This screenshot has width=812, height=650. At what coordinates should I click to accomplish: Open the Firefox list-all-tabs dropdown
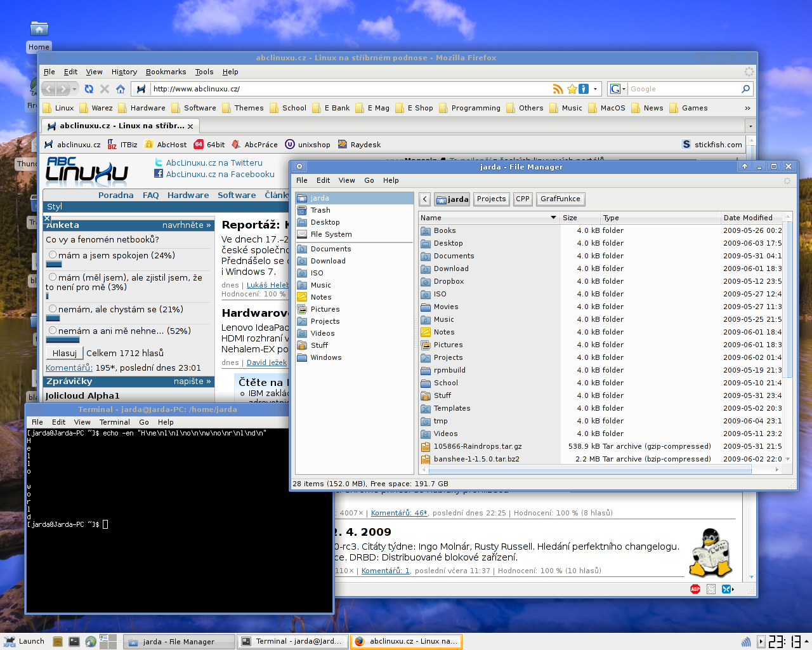point(750,126)
